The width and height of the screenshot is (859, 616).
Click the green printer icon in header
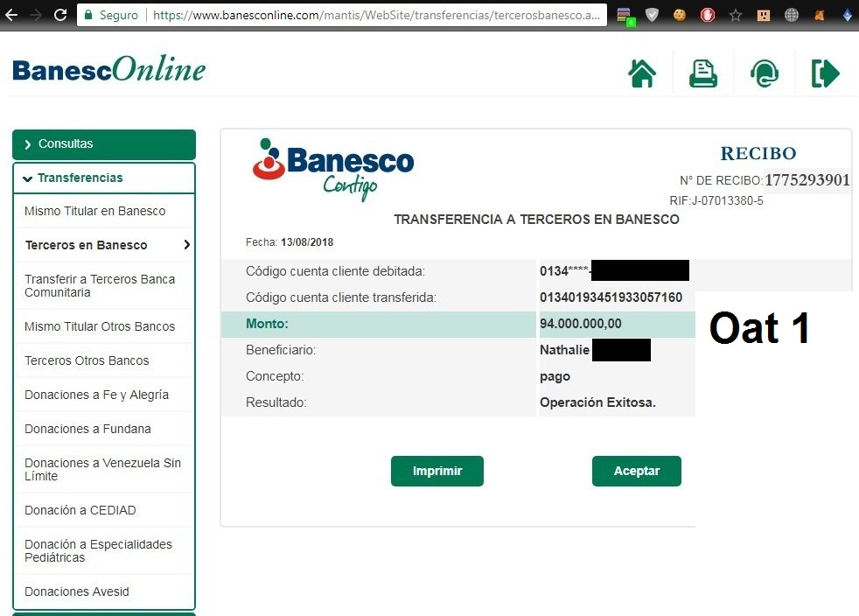(703, 73)
